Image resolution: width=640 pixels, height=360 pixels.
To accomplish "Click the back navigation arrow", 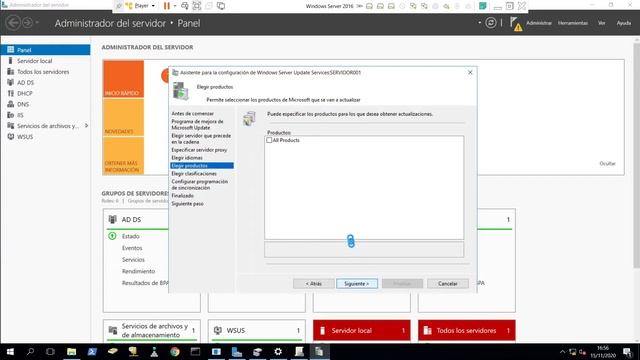I will click(x=13, y=23).
